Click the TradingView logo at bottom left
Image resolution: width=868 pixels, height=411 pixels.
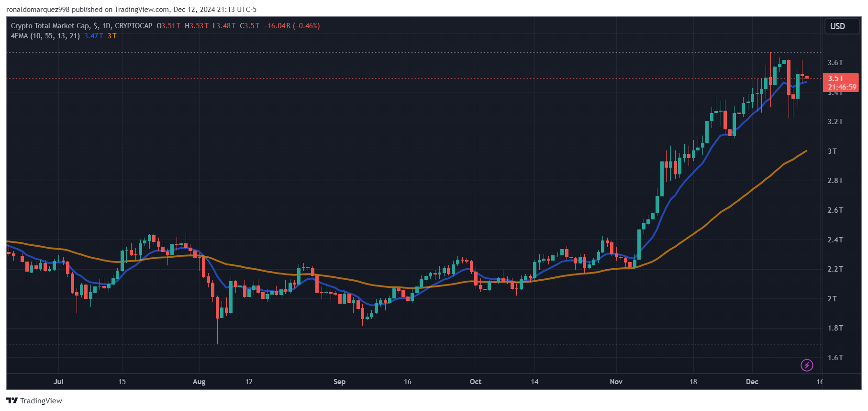(x=34, y=400)
